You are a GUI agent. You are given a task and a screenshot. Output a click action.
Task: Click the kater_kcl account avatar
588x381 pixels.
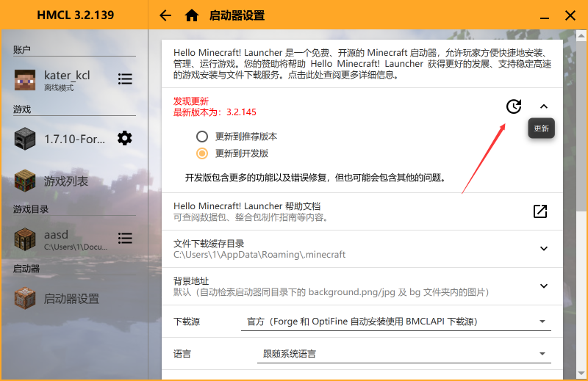[25, 79]
